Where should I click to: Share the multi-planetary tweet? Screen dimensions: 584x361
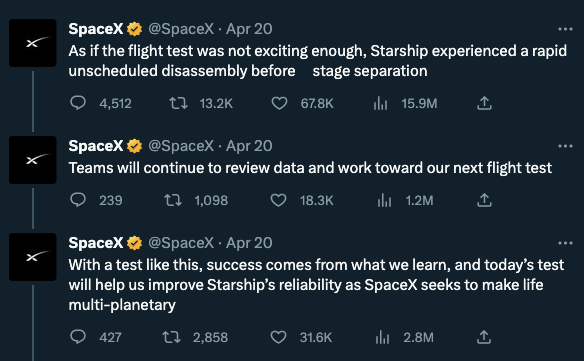[483, 337]
